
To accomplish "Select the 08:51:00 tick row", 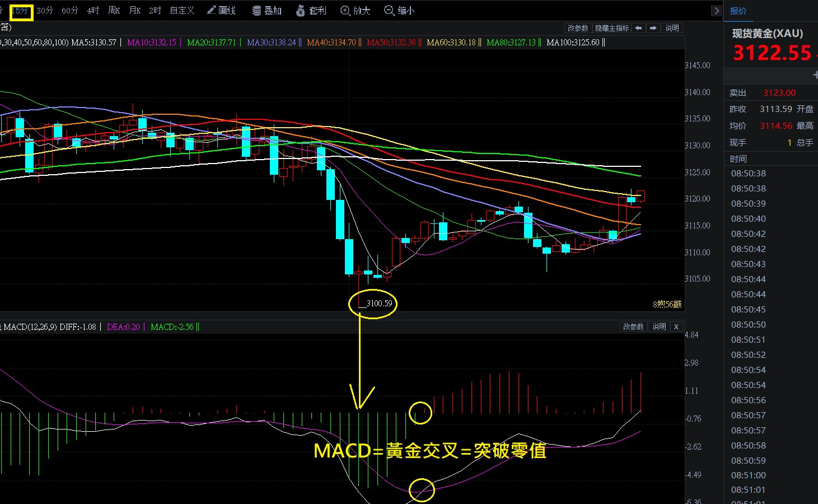I will coord(749,475).
